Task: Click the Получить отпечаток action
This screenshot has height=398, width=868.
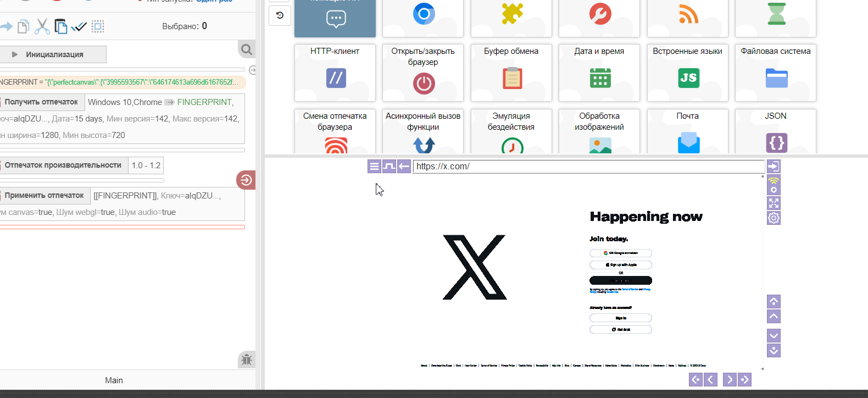Action: 42,102
